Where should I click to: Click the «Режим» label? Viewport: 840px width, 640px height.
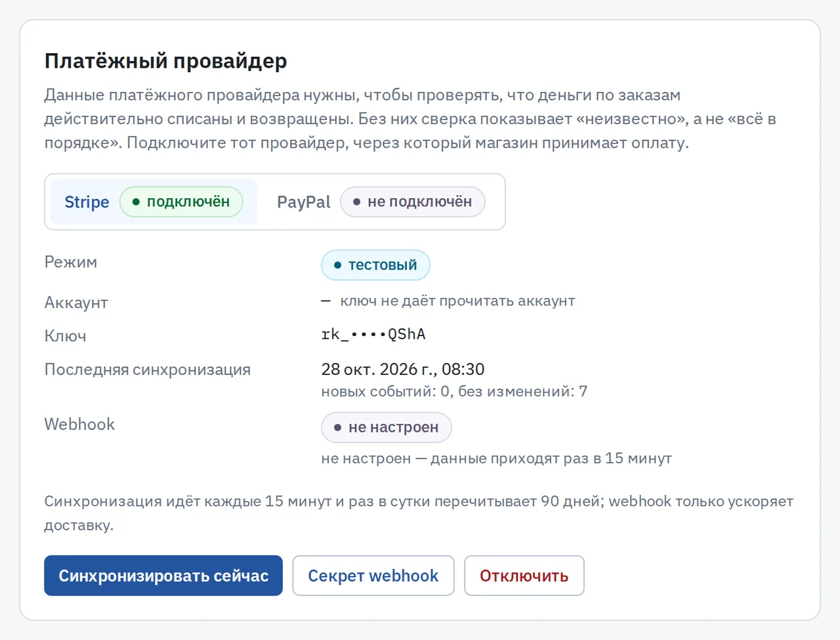(x=71, y=262)
